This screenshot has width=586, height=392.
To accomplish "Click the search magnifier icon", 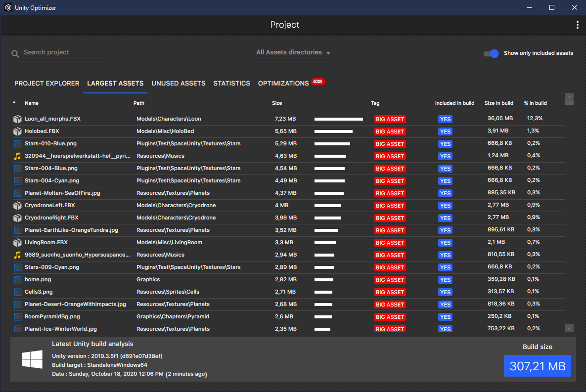I will tap(15, 54).
